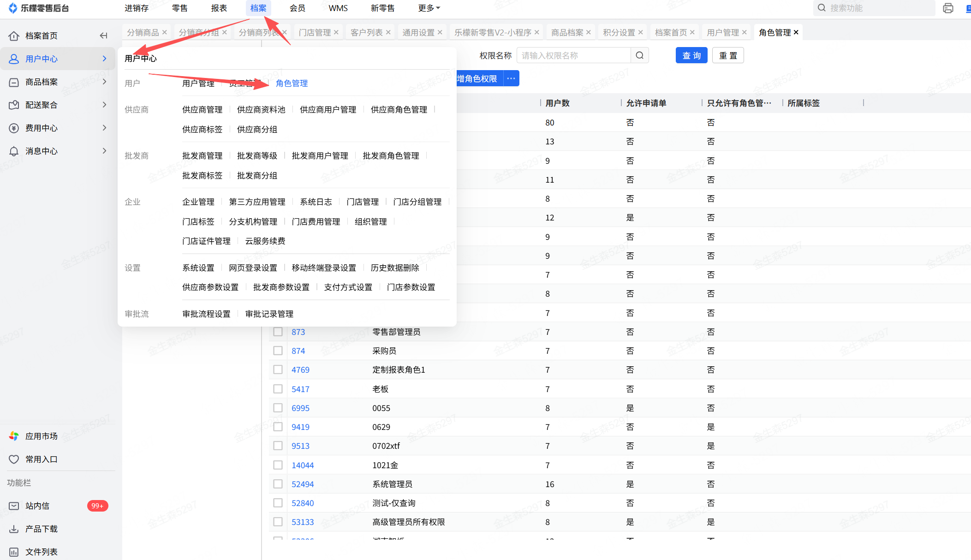Click the ellipsis button next to 新增角色权限
This screenshot has width=971, height=560.
(x=511, y=78)
